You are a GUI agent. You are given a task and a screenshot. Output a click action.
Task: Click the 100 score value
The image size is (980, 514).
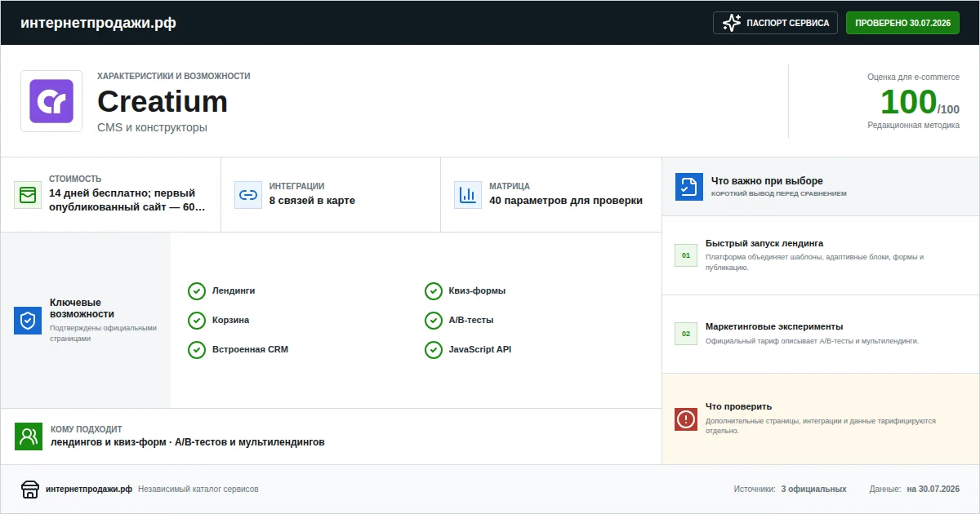[x=908, y=102]
